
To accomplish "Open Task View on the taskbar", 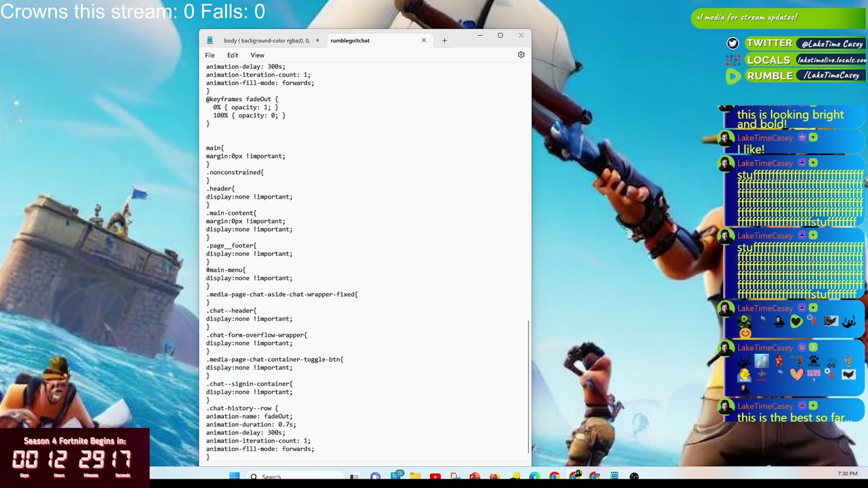I will click(355, 476).
